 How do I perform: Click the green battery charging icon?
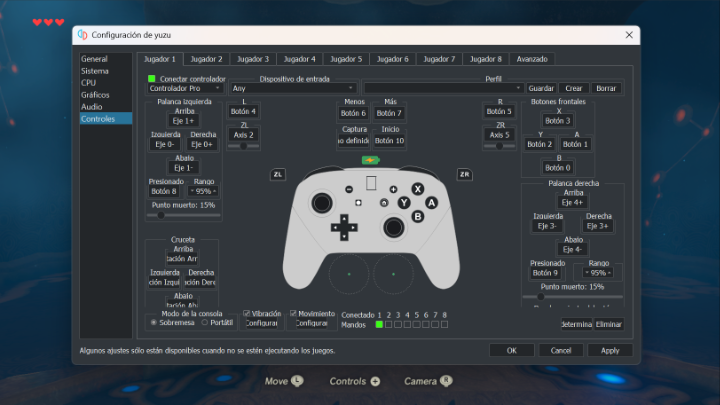(370, 160)
